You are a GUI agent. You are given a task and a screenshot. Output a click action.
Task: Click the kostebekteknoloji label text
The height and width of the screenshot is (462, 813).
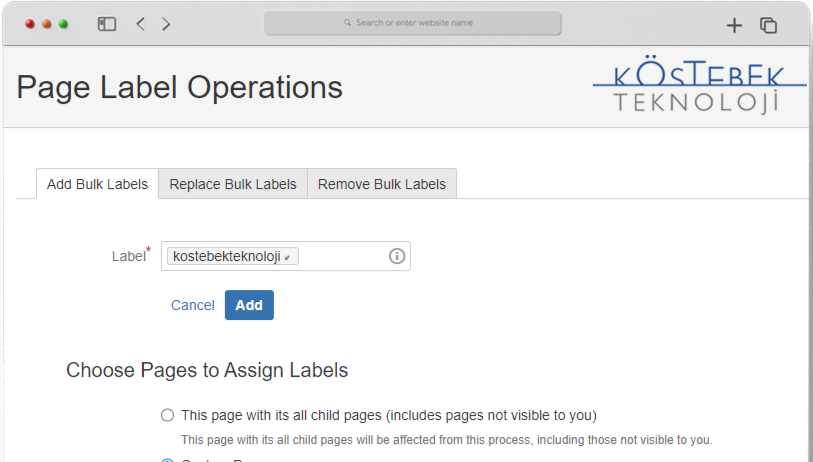click(226, 257)
